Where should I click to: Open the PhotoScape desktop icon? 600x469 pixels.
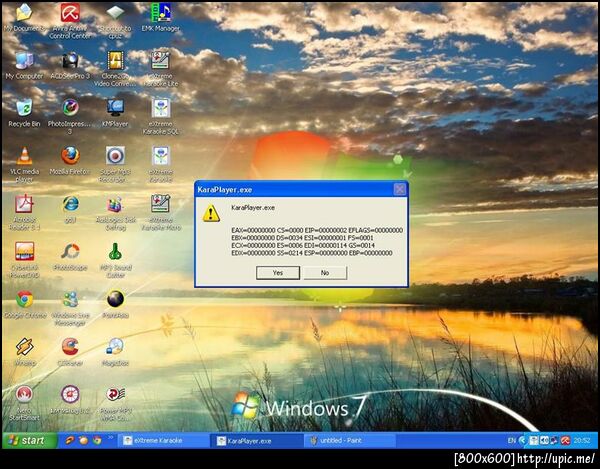click(70, 257)
